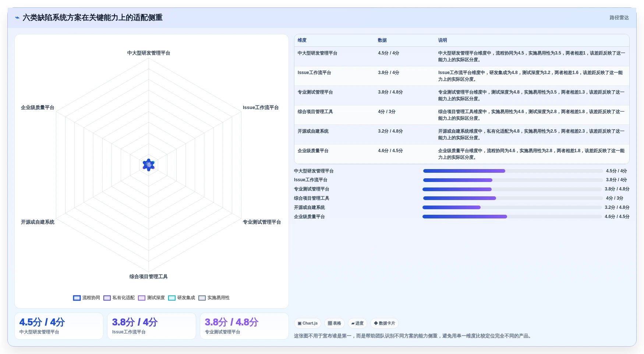The image size is (644, 354).
Task: Open the 3.8分 / 4分 Issue工作流平台 card
Action: click(152, 326)
